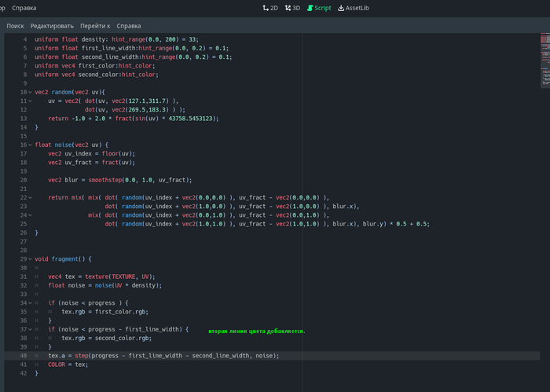Collapse the fragment function at line 29

tap(30, 258)
